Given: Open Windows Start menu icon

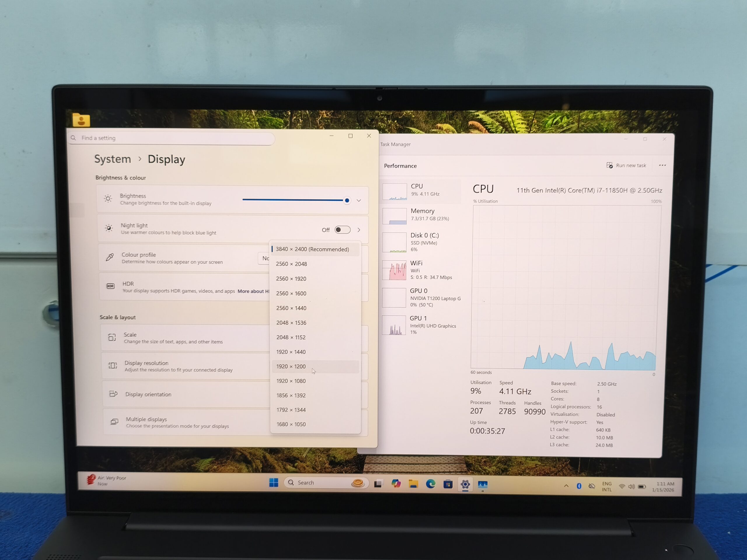Looking at the screenshot, I should click(273, 483).
